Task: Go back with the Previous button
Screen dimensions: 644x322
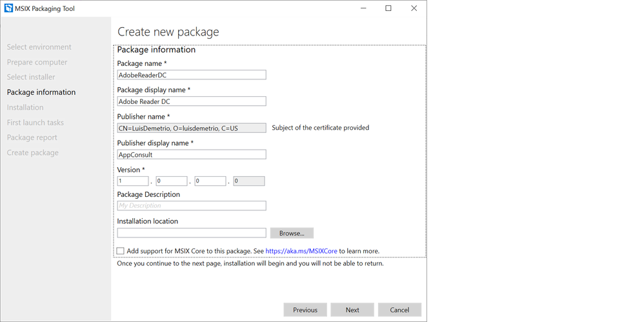Action: tap(305, 310)
